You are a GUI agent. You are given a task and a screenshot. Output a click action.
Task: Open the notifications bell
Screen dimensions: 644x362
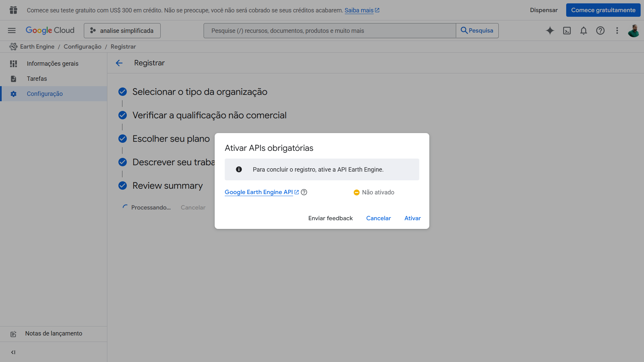[584, 31]
